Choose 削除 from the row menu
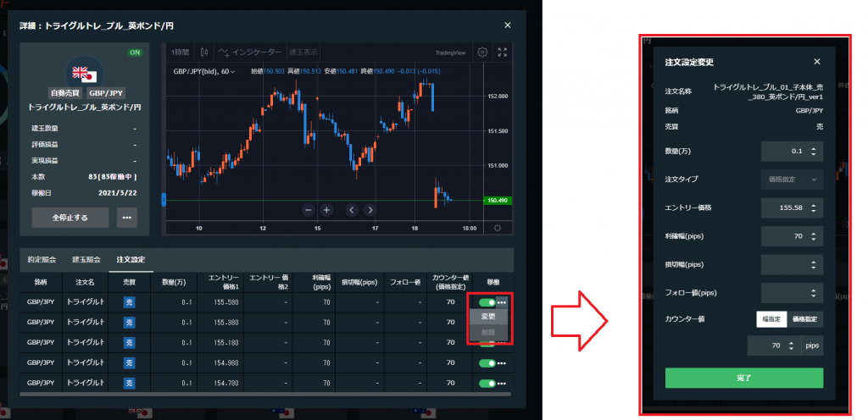The image size is (868, 420). (488, 332)
